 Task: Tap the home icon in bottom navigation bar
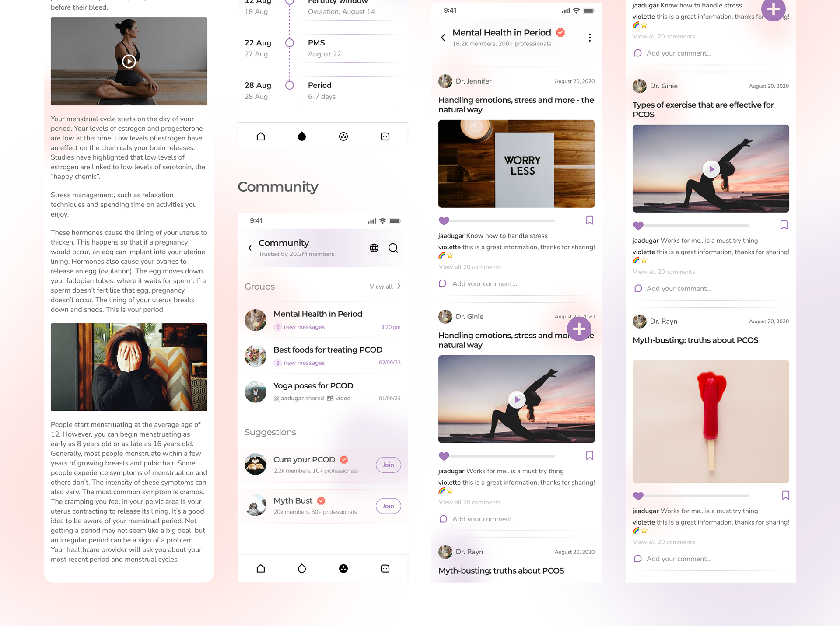click(x=261, y=568)
